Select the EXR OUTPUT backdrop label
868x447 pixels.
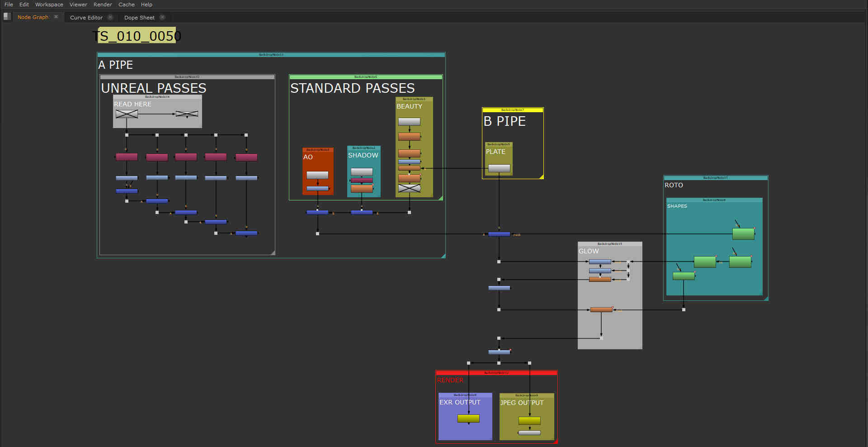point(460,402)
